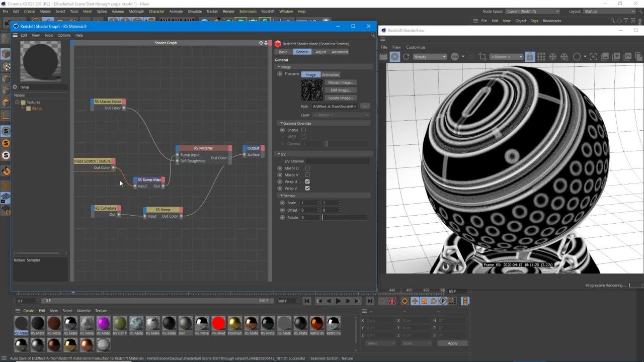644x362 pixels.
Task: Select the crop region render tool
Action: 482,57
